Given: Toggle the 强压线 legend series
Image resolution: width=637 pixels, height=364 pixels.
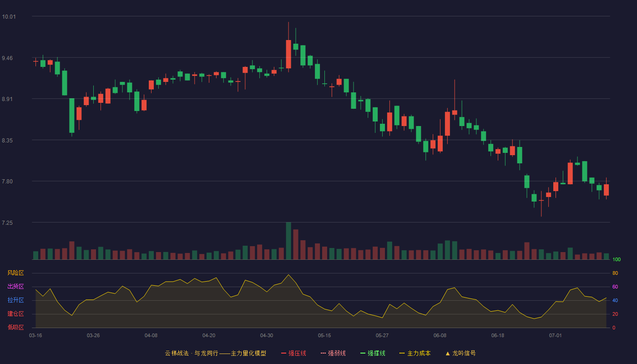Looking at the screenshot, I should coord(293,353).
